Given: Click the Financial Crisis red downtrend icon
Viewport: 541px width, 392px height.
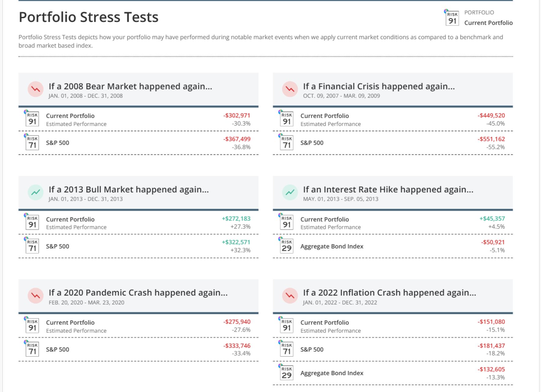Looking at the screenshot, I should click(x=290, y=89).
